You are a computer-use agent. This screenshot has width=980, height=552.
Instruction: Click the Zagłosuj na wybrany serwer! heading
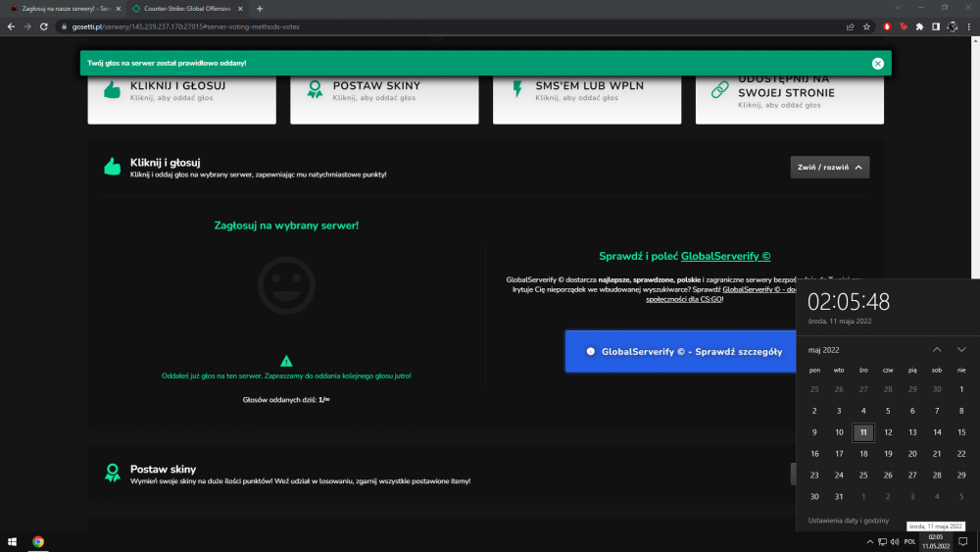point(286,226)
